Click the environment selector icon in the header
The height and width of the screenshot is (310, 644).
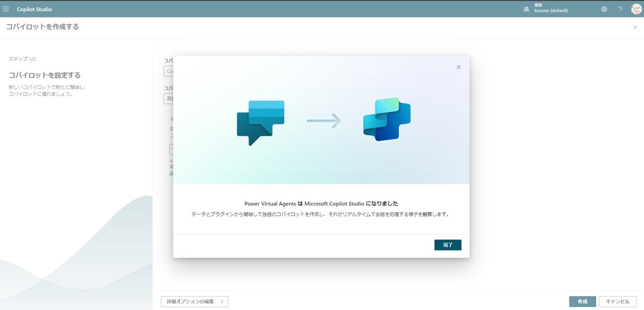click(527, 9)
